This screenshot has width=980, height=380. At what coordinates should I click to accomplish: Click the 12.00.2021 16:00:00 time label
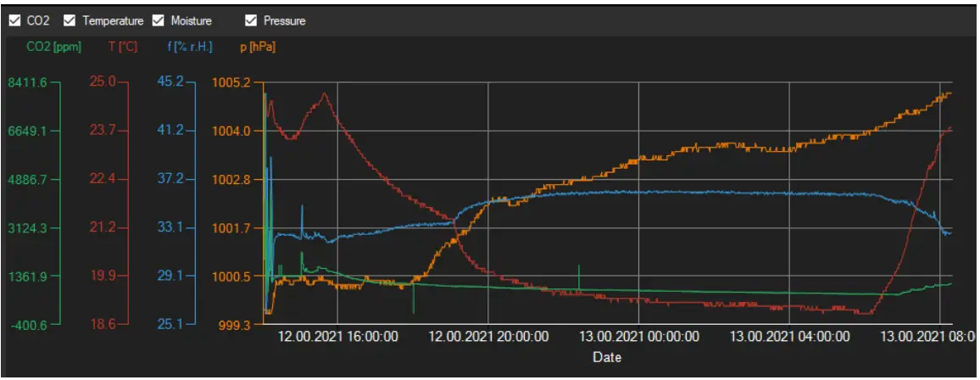click(x=337, y=337)
